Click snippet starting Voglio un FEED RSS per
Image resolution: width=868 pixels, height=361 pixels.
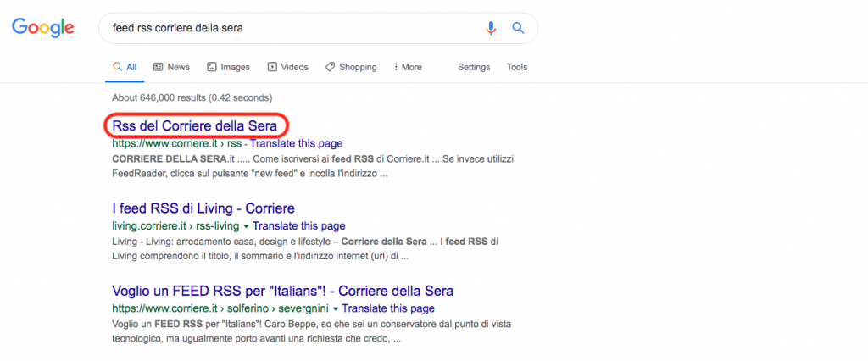(x=312, y=331)
